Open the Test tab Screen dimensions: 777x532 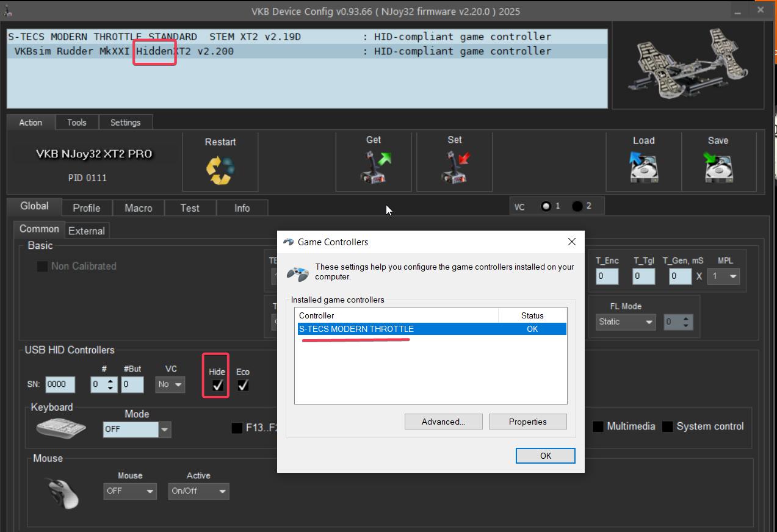[190, 208]
